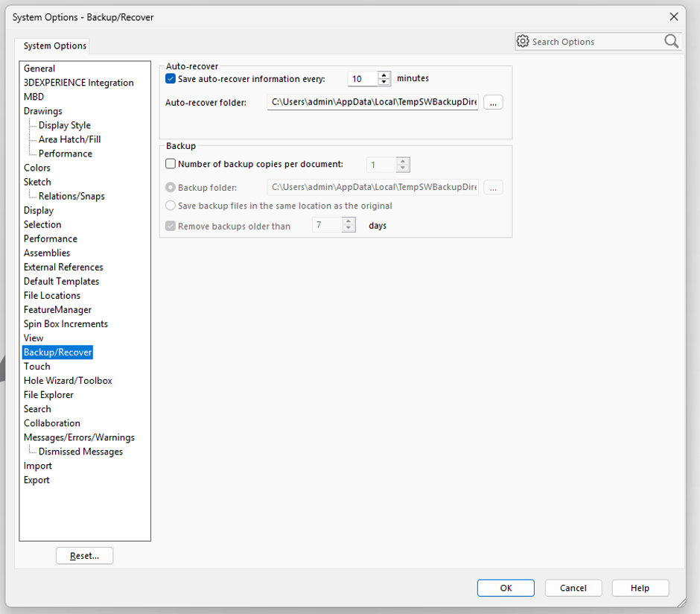
Task: Click the backup copies number field
Action: [x=381, y=165]
